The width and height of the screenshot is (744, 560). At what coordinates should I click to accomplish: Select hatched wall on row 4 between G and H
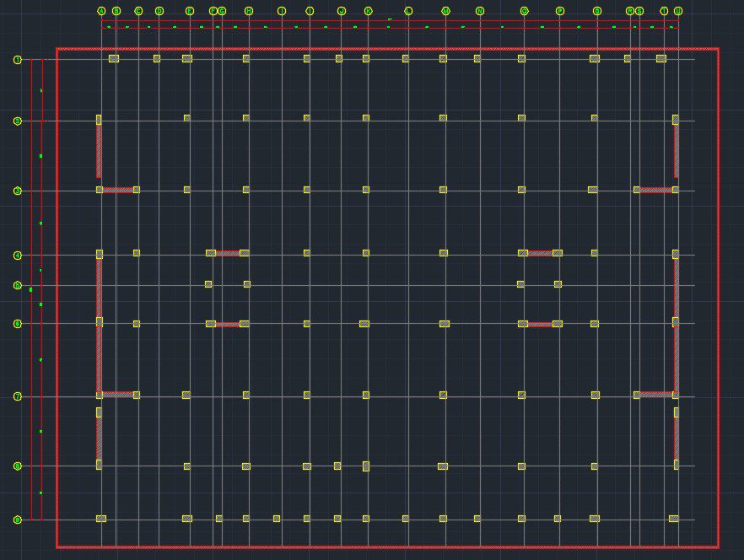(x=228, y=253)
